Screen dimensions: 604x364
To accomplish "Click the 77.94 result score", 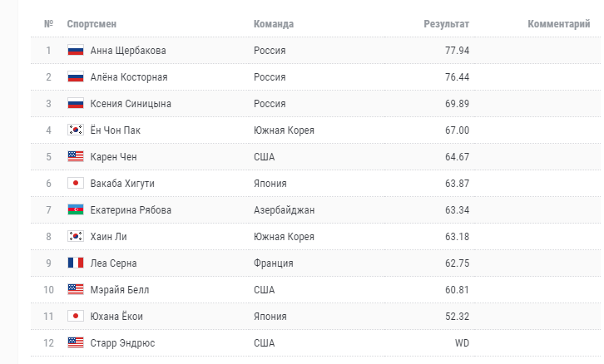I will [458, 51].
